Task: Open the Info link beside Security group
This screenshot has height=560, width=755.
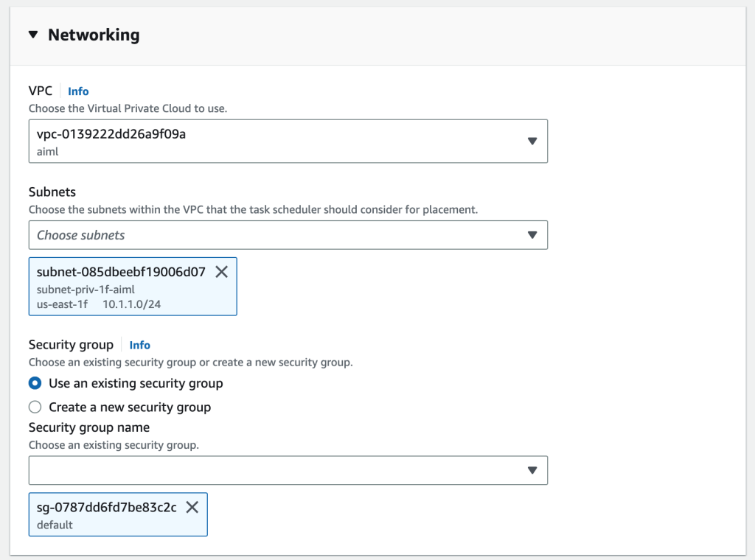Action: 139,345
